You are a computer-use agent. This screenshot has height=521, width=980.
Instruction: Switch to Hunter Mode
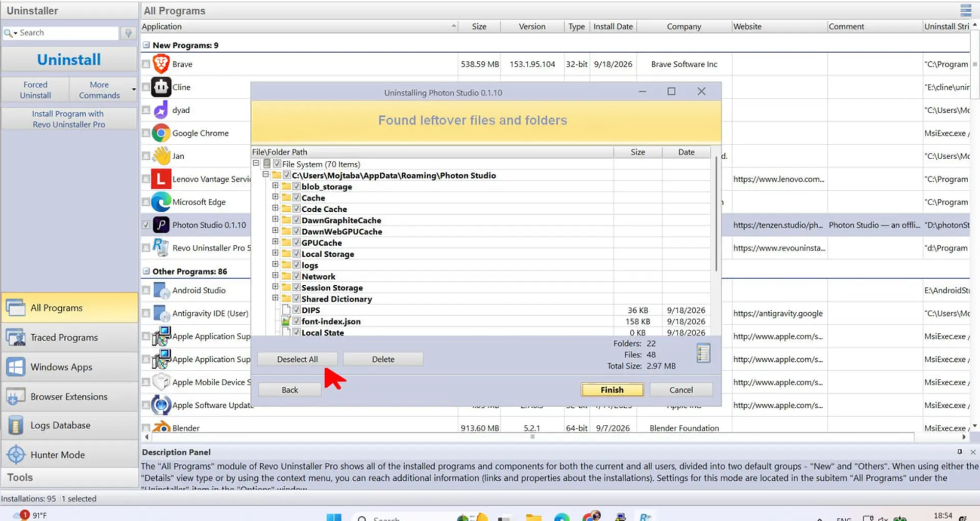point(69,455)
